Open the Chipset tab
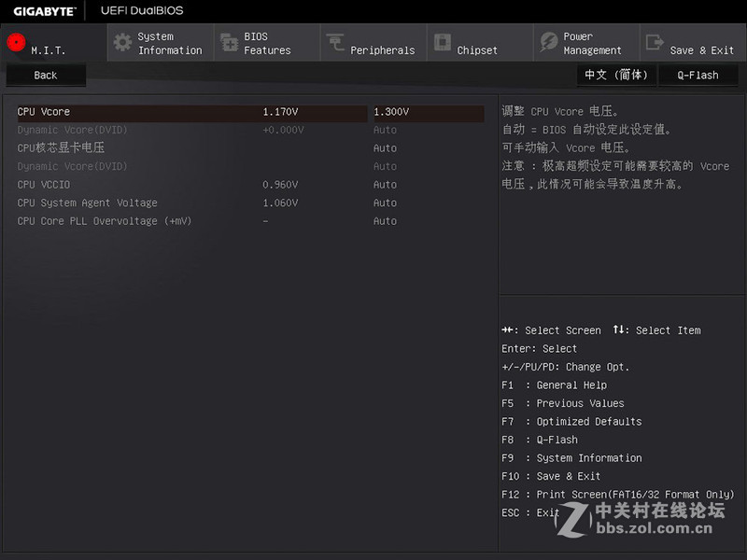 tap(480, 43)
